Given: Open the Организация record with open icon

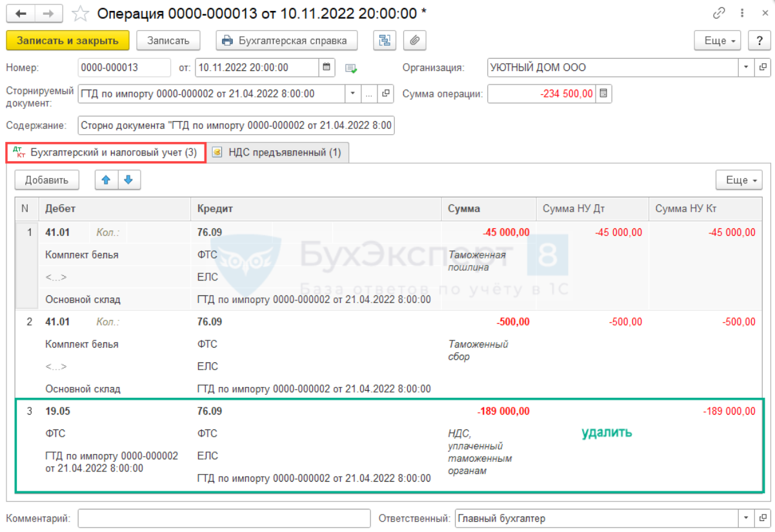Looking at the screenshot, I should (762, 67).
